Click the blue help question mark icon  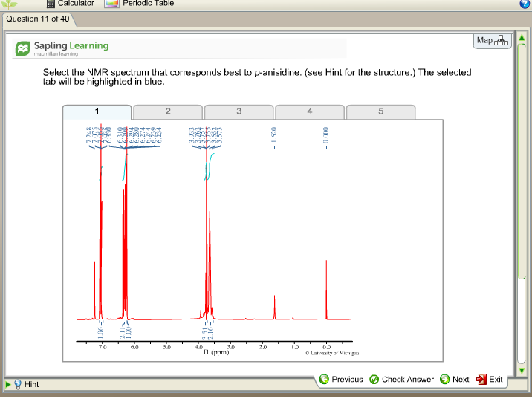tap(525, 4)
